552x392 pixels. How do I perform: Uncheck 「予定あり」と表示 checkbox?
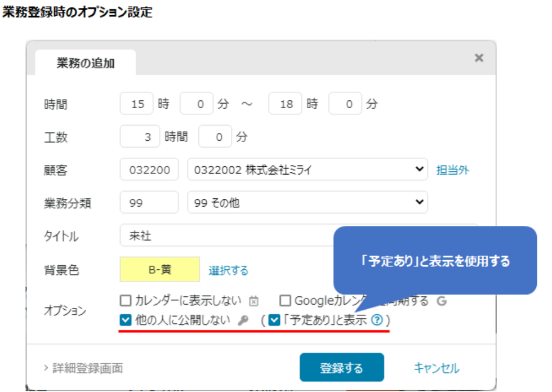coord(274,320)
